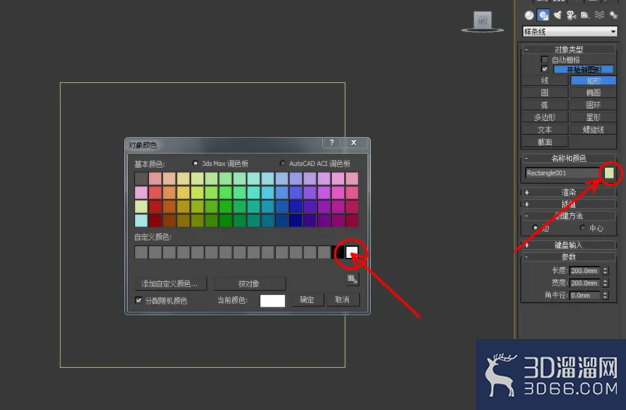The width and height of the screenshot is (626, 410).
Task: Select the AutoCAD ACI 调色板 radio button
Action: click(x=283, y=163)
